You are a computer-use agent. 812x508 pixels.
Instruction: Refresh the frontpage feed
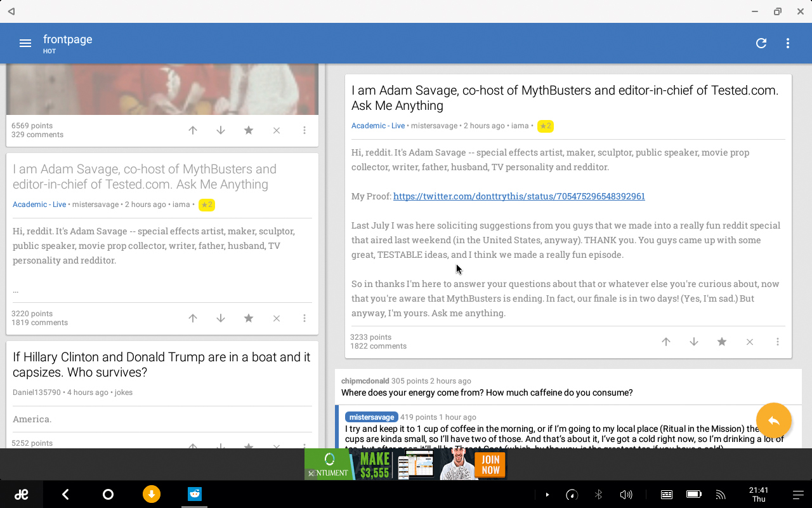pyautogui.click(x=761, y=43)
